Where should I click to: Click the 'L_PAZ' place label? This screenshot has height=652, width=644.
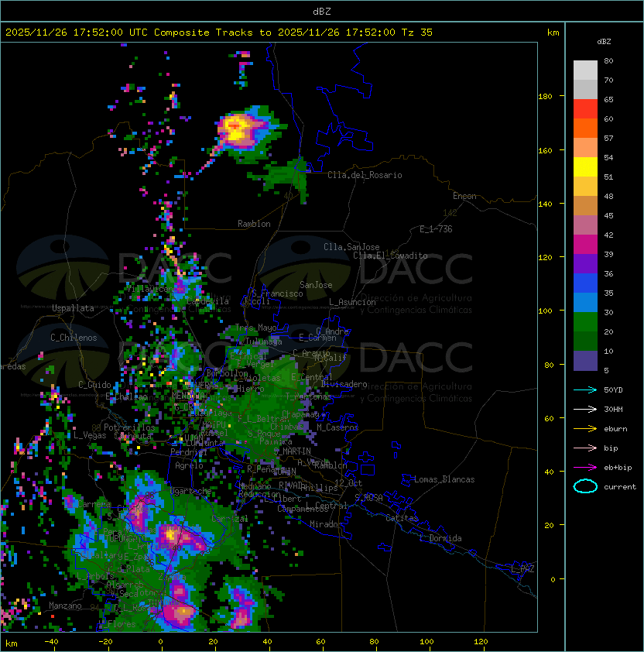click(x=522, y=569)
